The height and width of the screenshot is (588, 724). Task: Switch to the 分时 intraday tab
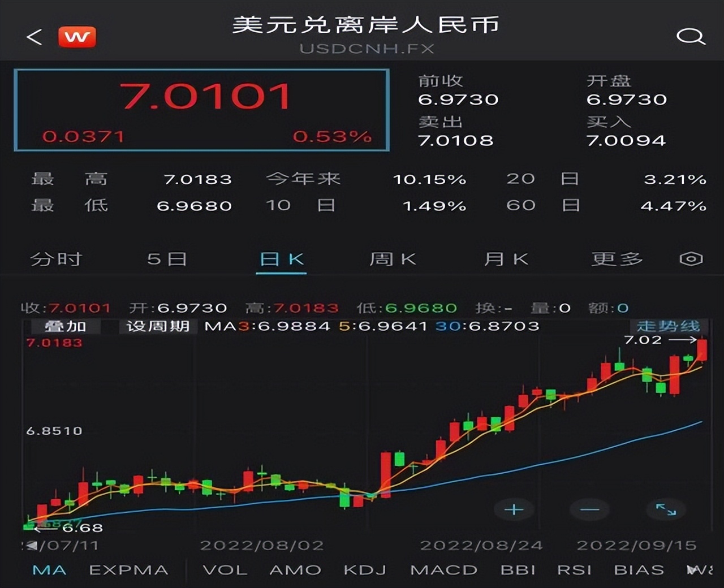55,259
